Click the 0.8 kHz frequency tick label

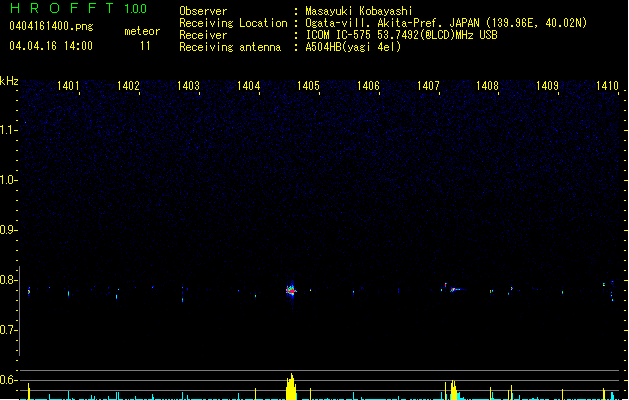(x=9, y=280)
